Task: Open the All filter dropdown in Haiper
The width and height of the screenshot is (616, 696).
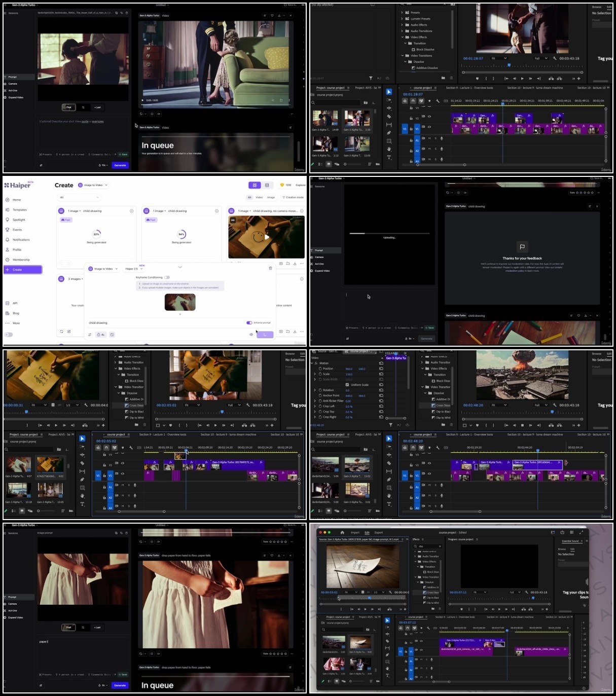Action: (80, 197)
